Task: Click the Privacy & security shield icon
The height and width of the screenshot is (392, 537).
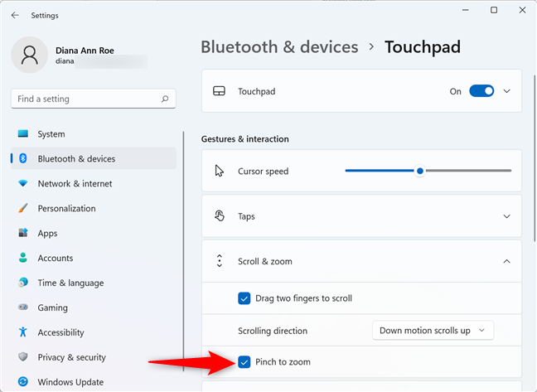Action: pos(23,356)
